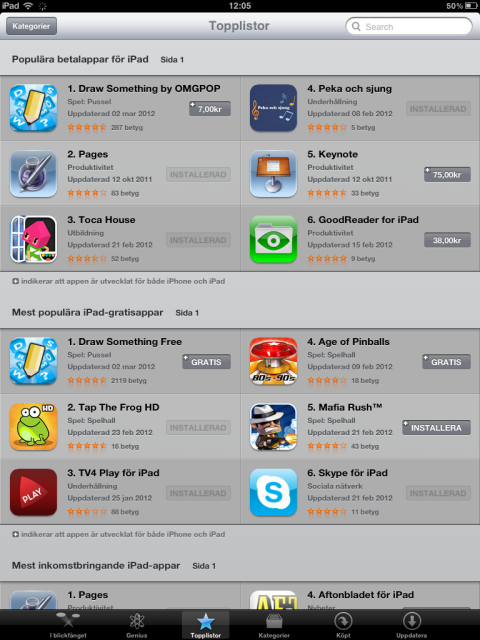Screen dimensions: 480x640
Task: Tap the Age of Pinballs icon
Action: click(x=273, y=361)
